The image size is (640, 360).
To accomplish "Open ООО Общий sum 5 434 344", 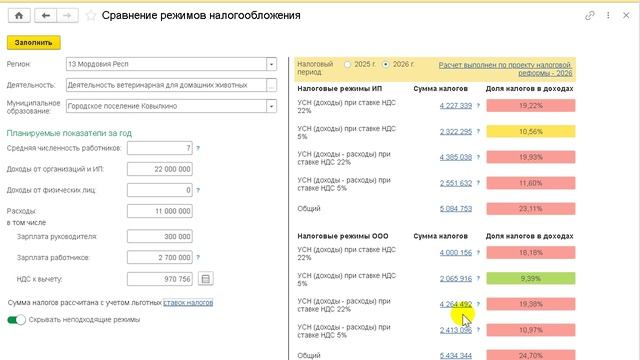I will pyautogui.click(x=456, y=356).
